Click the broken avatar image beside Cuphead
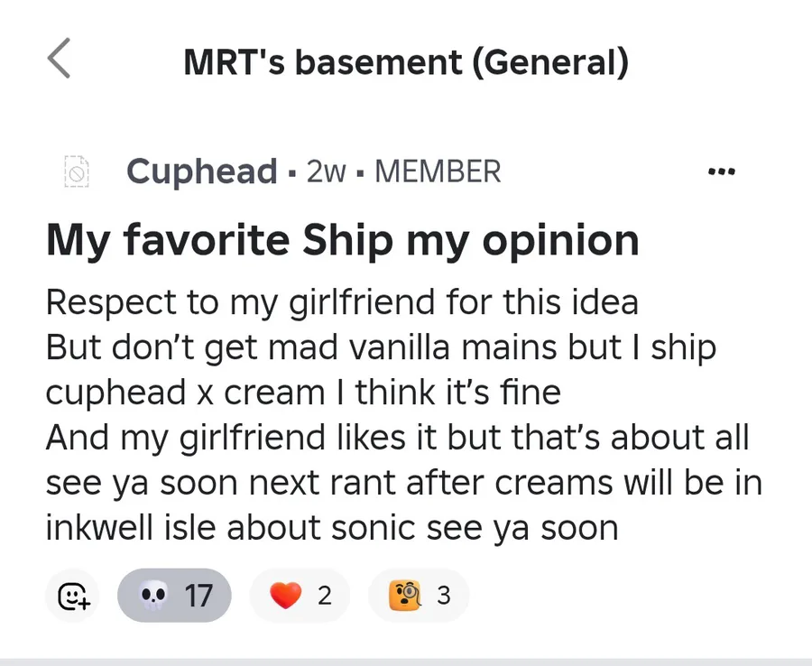The width and height of the screenshot is (812, 666). pyautogui.click(x=78, y=171)
